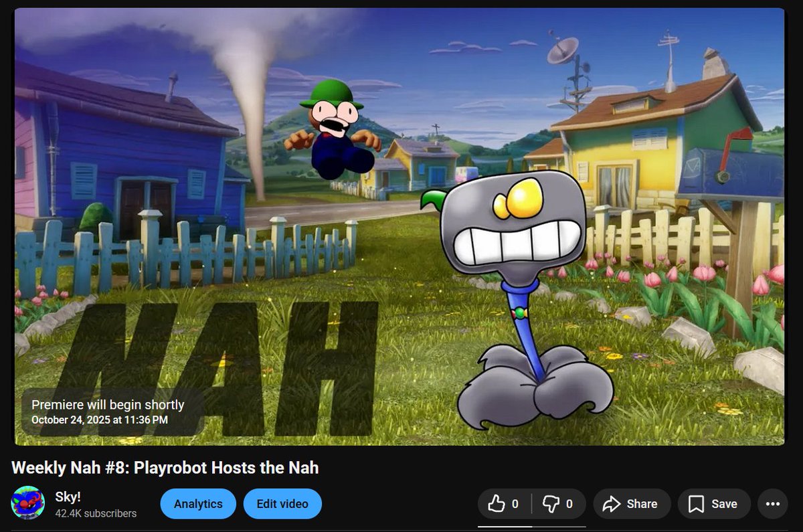
Task: Save the video to a playlist
Action: (x=713, y=504)
